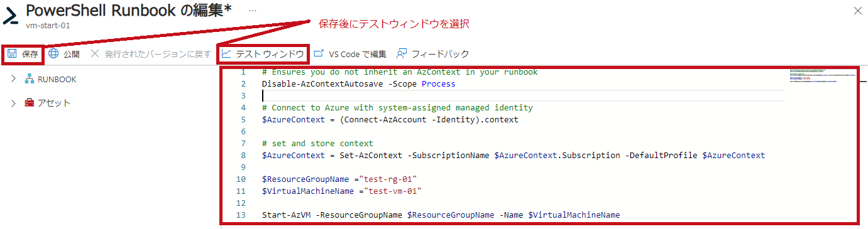Click the フィードバック link text
Viewport: 868px width, 229px height.
(x=441, y=54)
